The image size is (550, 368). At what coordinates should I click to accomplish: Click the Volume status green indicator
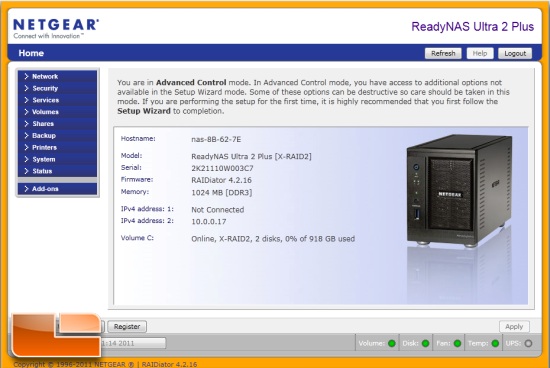click(392, 343)
